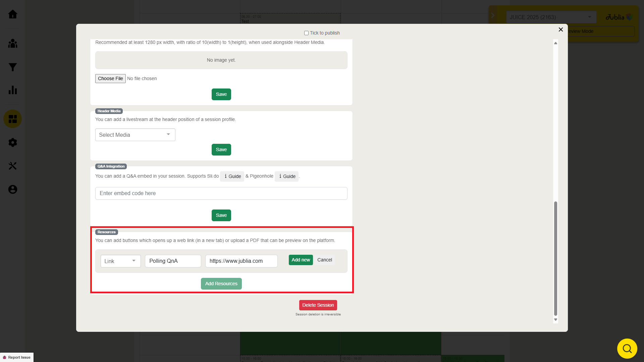Select the grid dashboard sidebar icon
The height and width of the screenshot is (362, 644).
click(x=13, y=119)
